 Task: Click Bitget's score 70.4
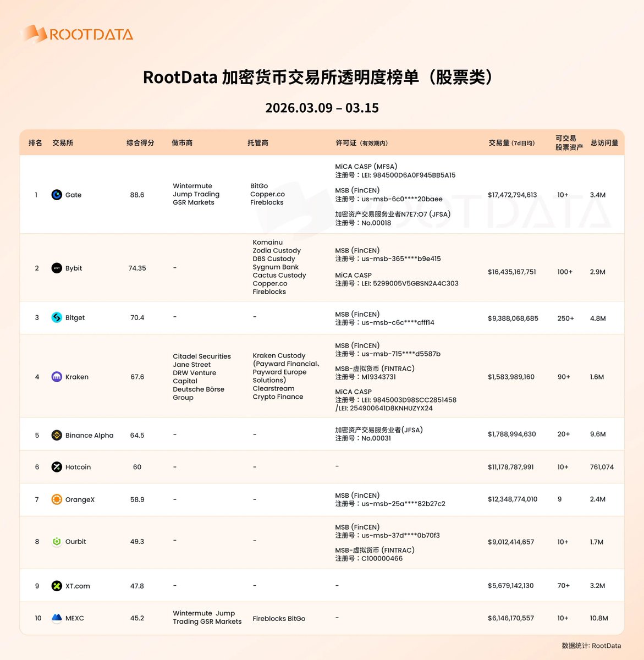click(x=137, y=317)
